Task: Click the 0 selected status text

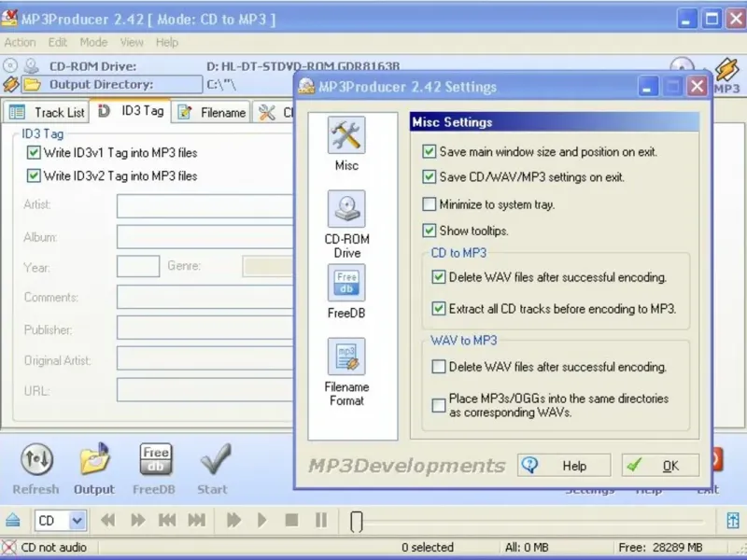Action: 428,548
